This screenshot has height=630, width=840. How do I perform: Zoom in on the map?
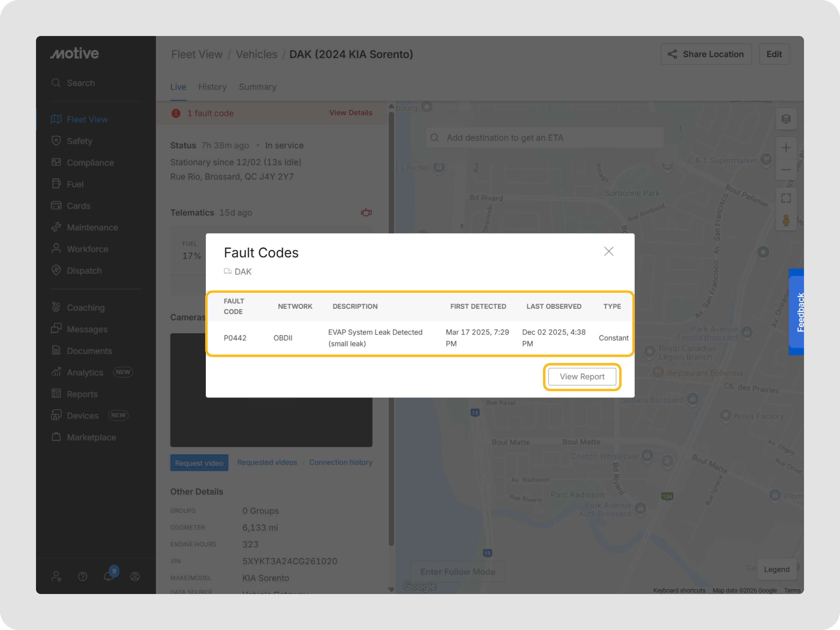(786, 148)
